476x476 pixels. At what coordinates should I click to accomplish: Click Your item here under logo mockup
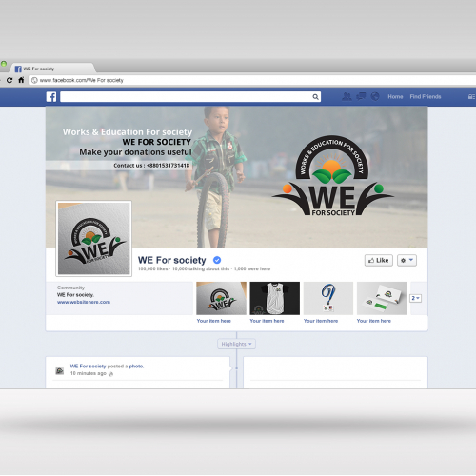tap(214, 321)
